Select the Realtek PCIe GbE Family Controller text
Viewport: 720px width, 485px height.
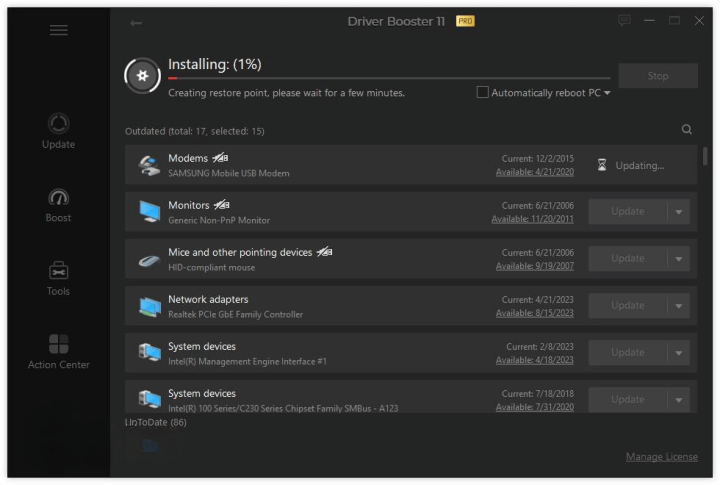click(x=236, y=315)
